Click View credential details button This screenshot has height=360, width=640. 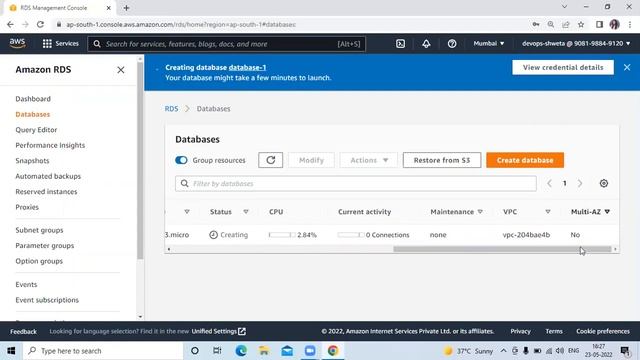click(563, 67)
